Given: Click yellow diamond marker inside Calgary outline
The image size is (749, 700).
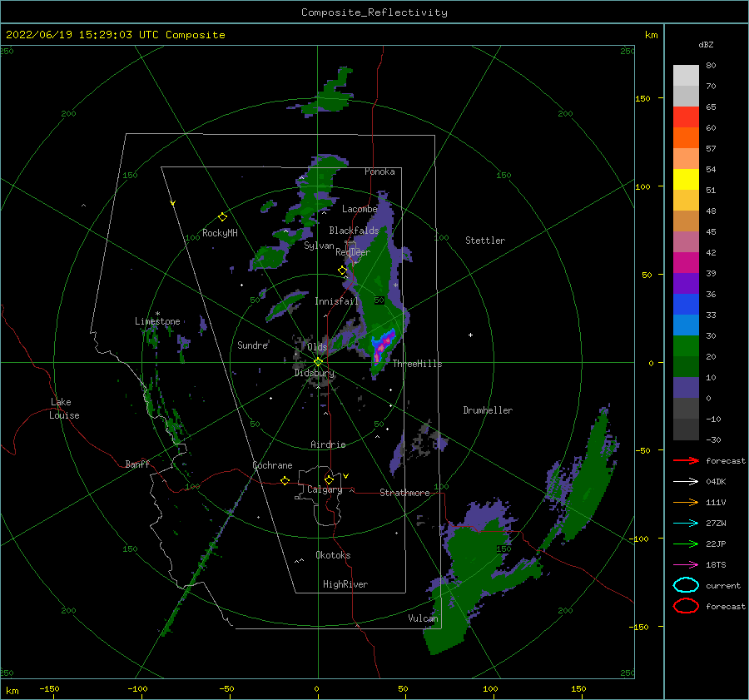Looking at the screenshot, I should pyautogui.click(x=329, y=479).
